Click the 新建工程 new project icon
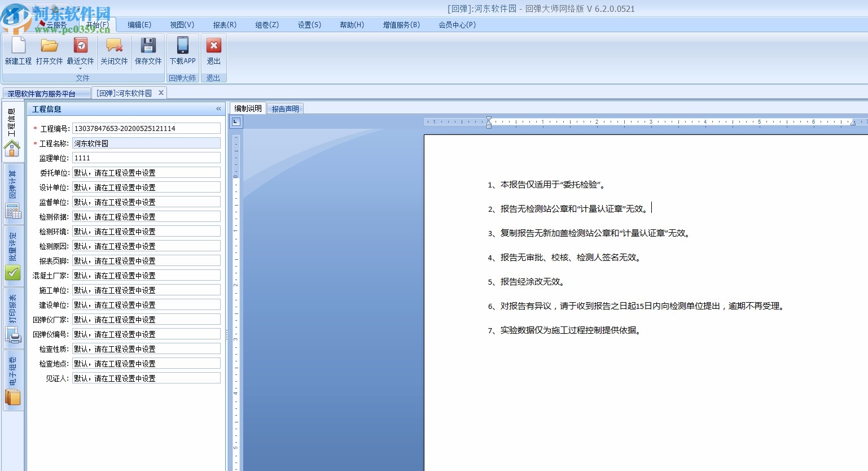This screenshot has width=868, height=471. [x=19, y=51]
